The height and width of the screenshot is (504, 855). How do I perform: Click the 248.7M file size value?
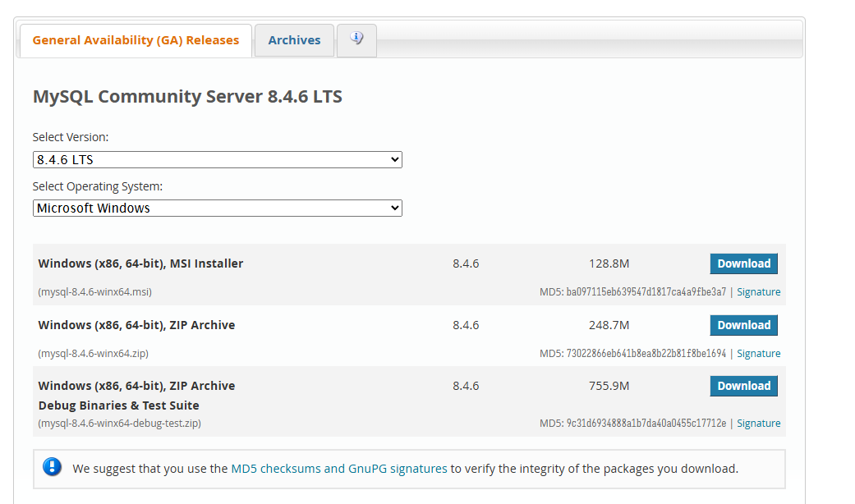pos(609,325)
